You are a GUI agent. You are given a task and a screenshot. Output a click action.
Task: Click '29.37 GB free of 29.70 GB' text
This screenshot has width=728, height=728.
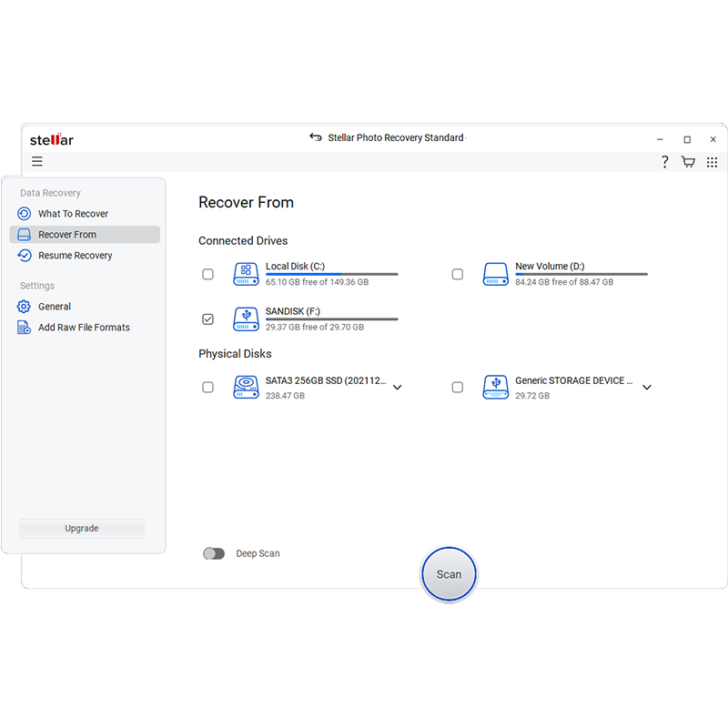click(315, 327)
